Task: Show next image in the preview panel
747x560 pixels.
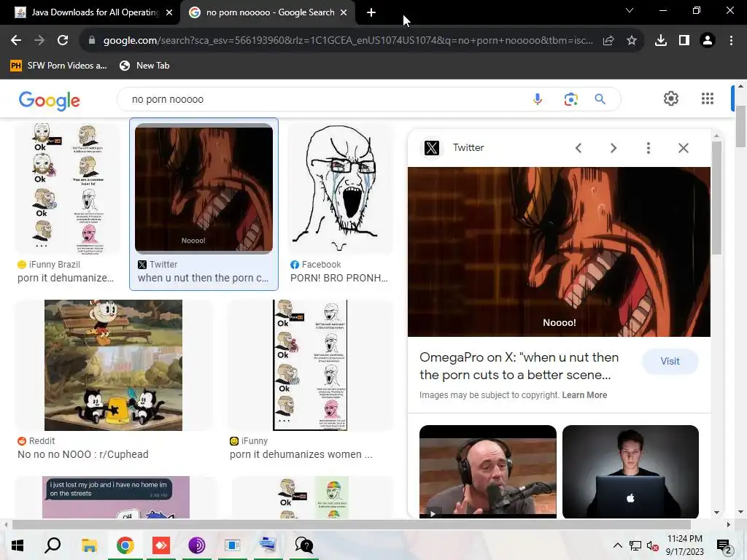Action: [x=614, y=148]
